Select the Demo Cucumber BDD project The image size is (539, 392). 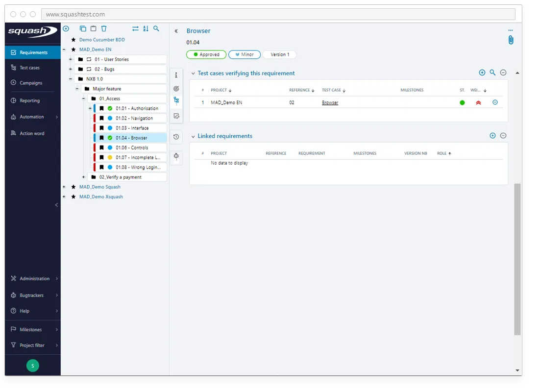click(x=102, y=40)
